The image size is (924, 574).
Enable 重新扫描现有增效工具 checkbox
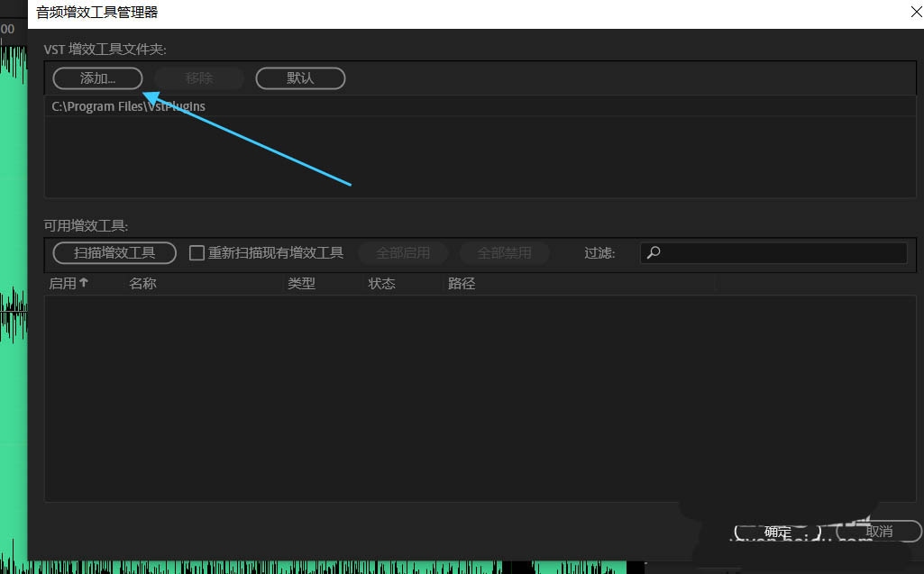(197, 253)
